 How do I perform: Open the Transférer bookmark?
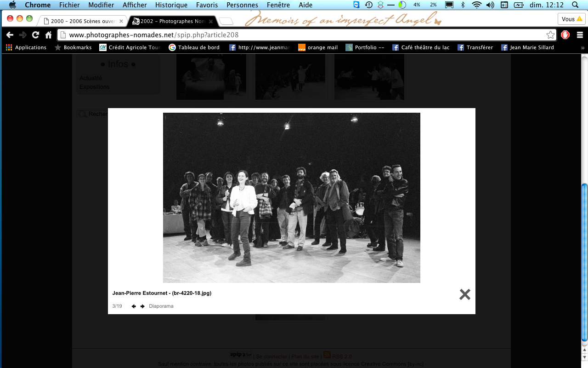point(475,47)
